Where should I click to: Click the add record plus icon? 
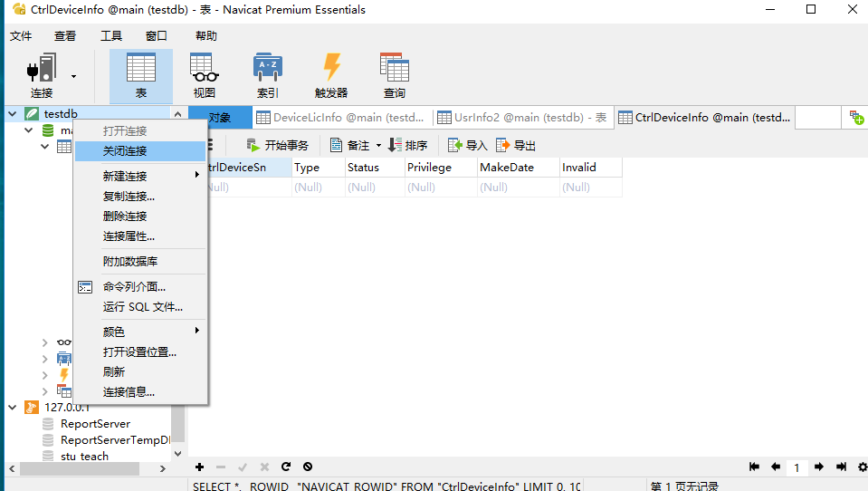[200, 467]
